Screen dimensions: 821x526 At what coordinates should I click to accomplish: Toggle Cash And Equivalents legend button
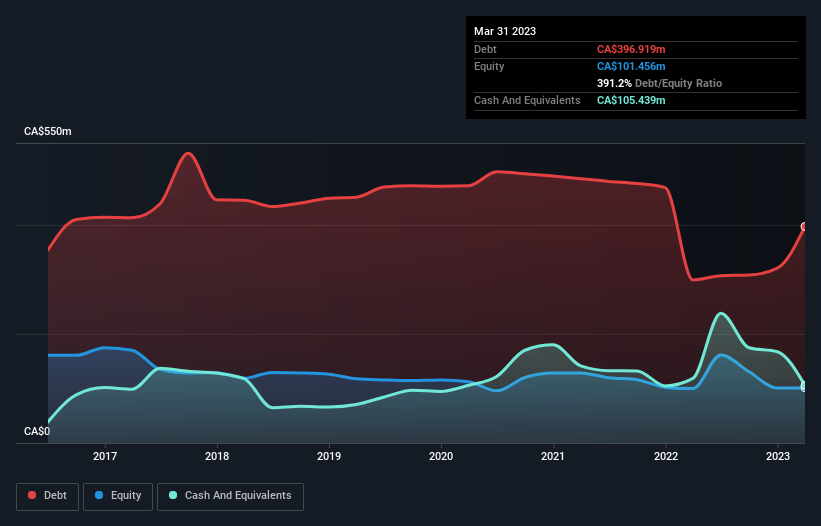(x=230, y=496)
